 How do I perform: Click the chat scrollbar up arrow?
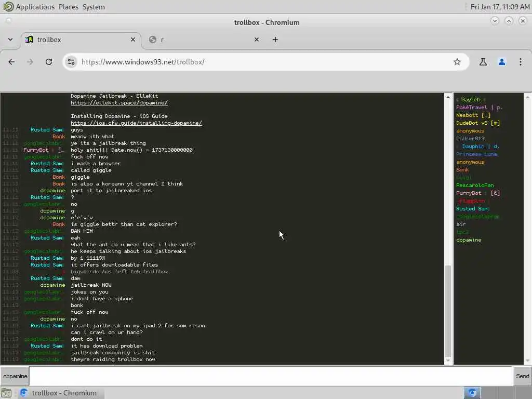[x=448, y=97]
